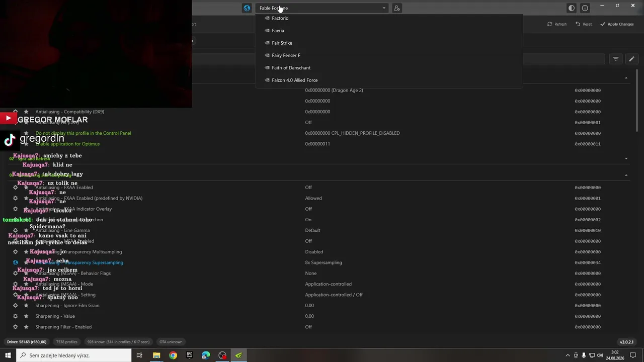Toggle favorite star for FXAA Enabled (predefined by NVIDIA)
The height and width of the screenshot is (362, 644).
[x=26, y=198]
